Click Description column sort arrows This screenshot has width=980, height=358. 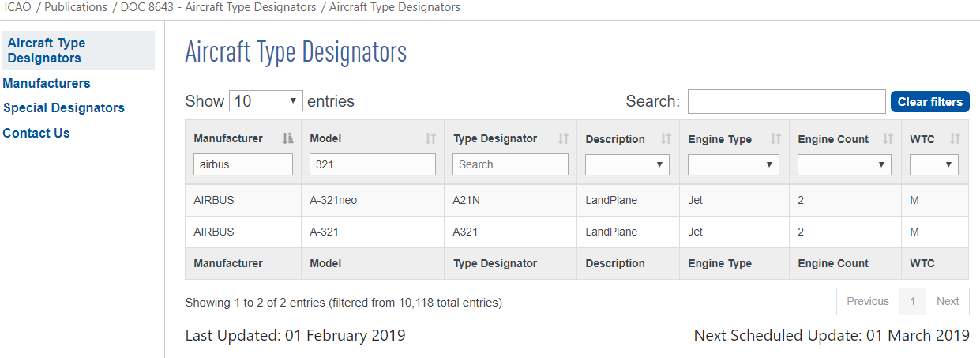tap(666, 138)
